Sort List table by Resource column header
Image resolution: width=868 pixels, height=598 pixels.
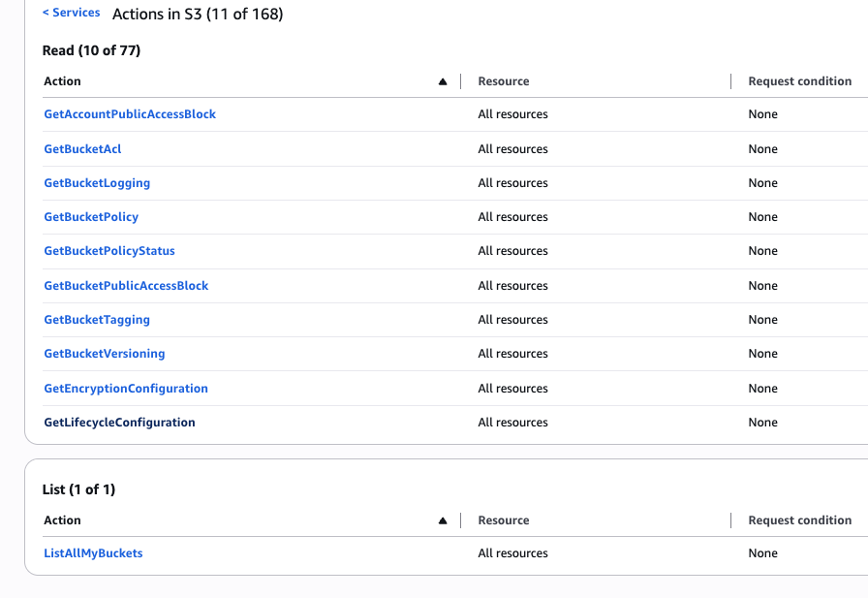click(504, 520)
